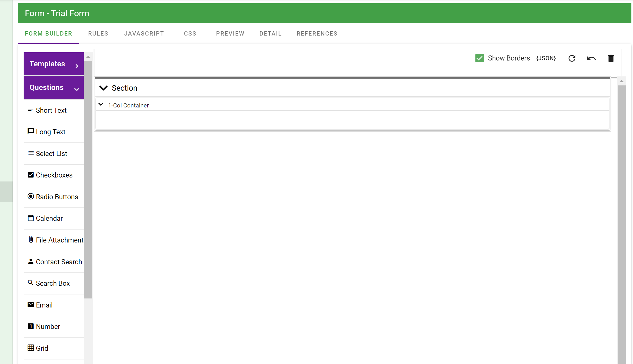The width and height of the screenshot is (633, 364).
Task: Click the left sidebar scroll up arrow
Action: (88, 57)
